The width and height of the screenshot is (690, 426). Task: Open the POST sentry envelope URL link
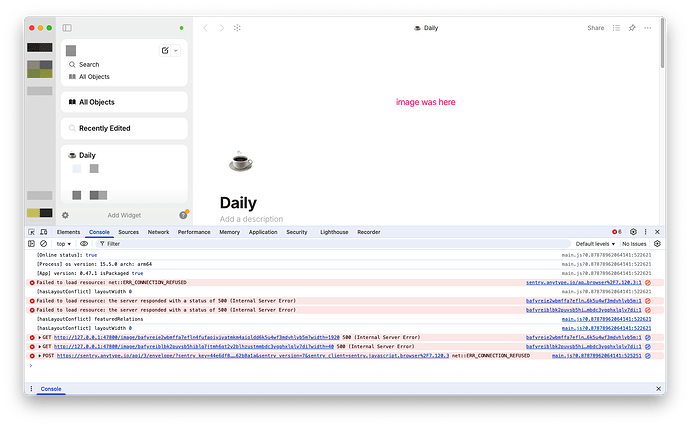(253, 356)
